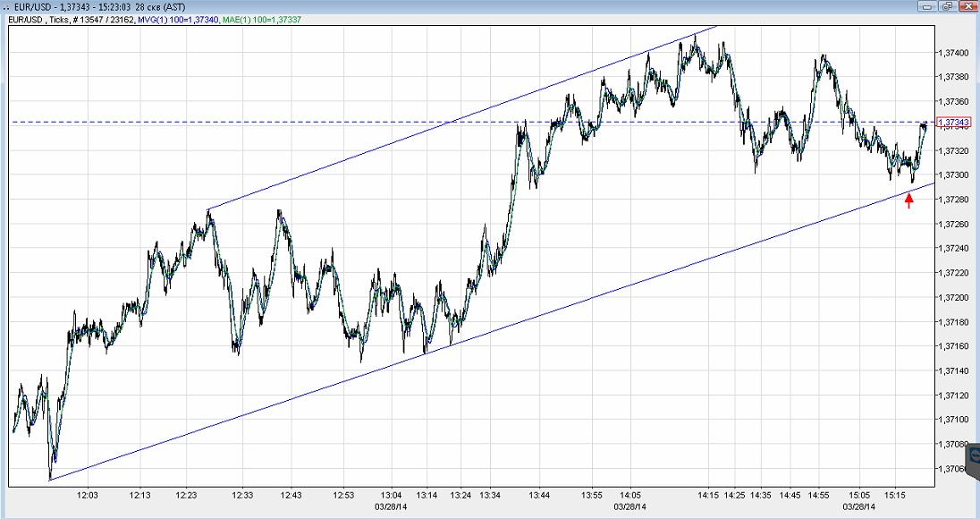Click the 1,37220 price axis label
The height and width of the screenshot is (519, 980).
point(953,273)
